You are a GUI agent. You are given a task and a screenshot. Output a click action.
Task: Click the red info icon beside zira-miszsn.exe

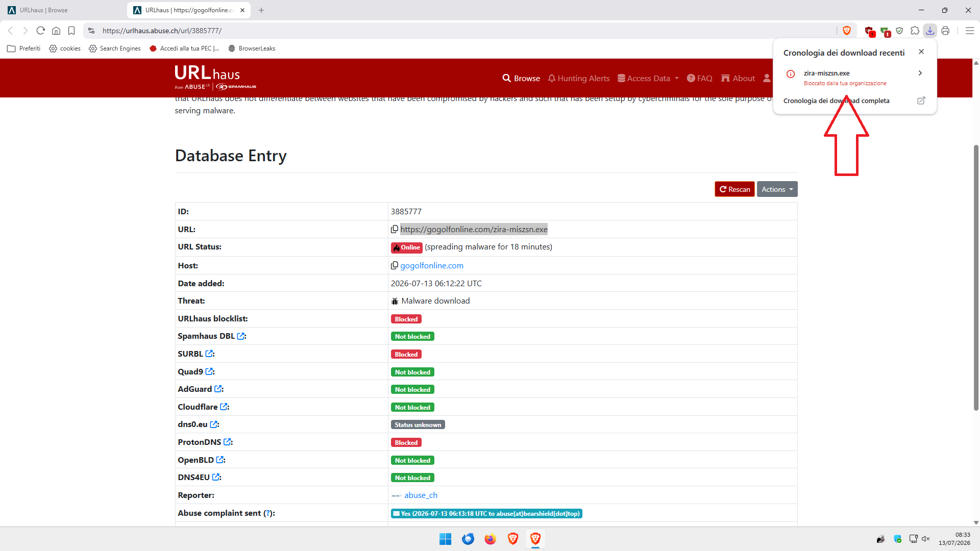coord(791,74)
